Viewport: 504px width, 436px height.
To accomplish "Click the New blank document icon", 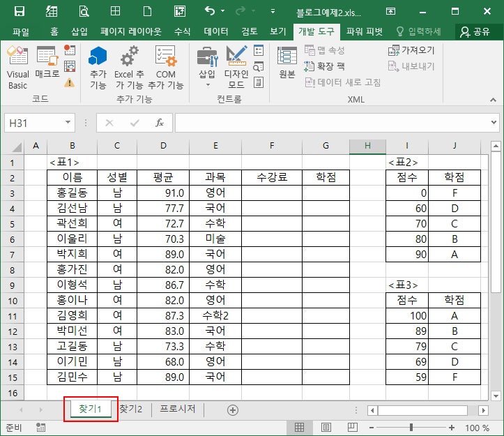I will [147, 12].
